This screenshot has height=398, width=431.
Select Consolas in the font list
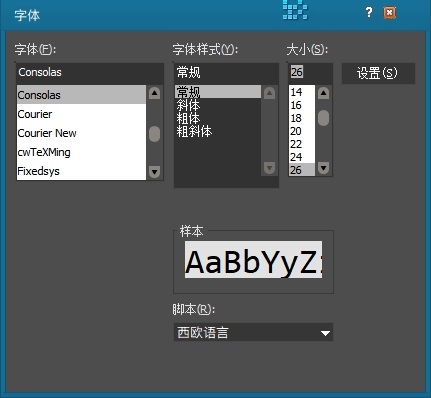(x=81, y=95)
